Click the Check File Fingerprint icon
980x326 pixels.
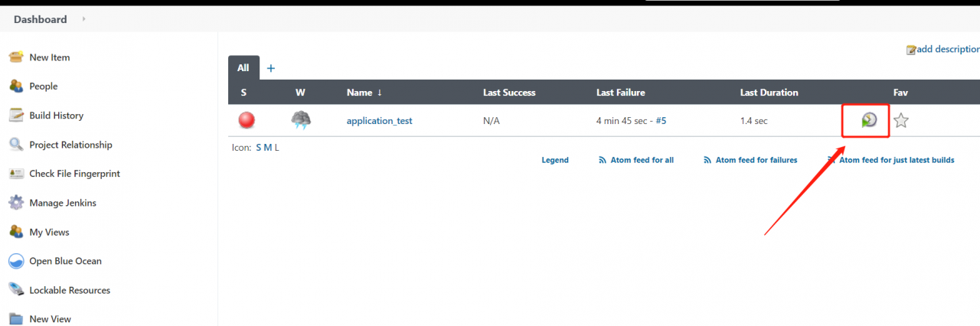pos(15,174)
